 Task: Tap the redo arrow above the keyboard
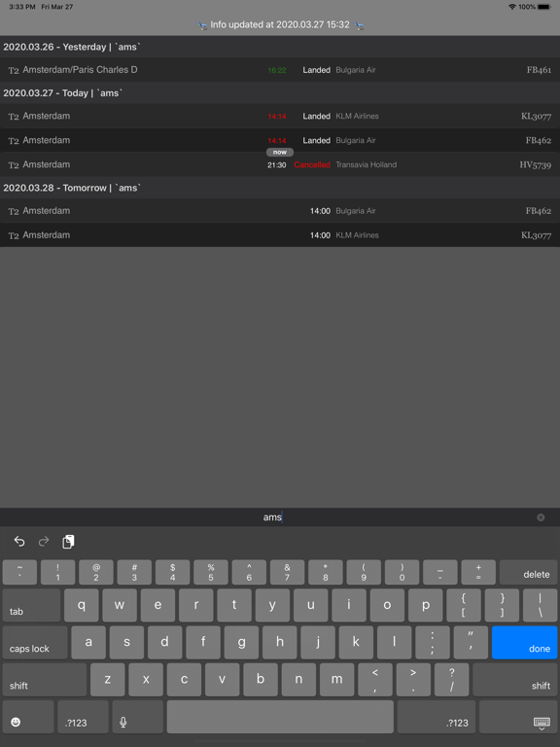pyautogui.click(x=44, y=541)
